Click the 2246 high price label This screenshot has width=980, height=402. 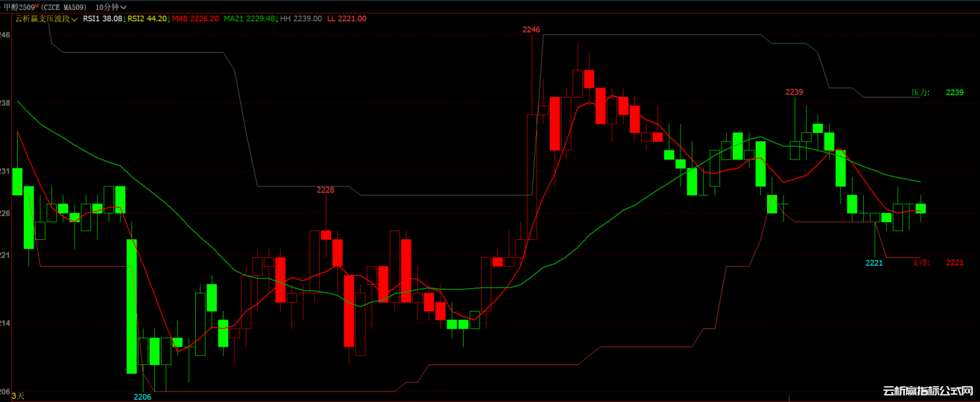tap(531, 29)
